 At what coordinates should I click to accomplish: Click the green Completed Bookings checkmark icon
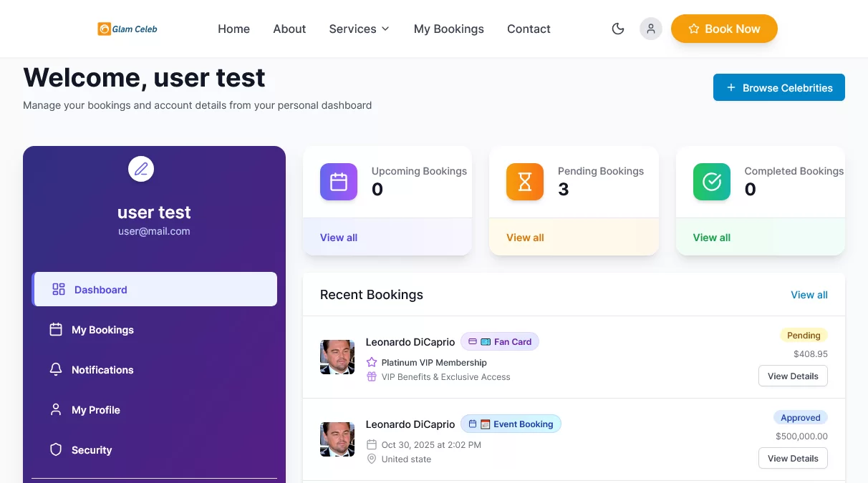point(711,182)
